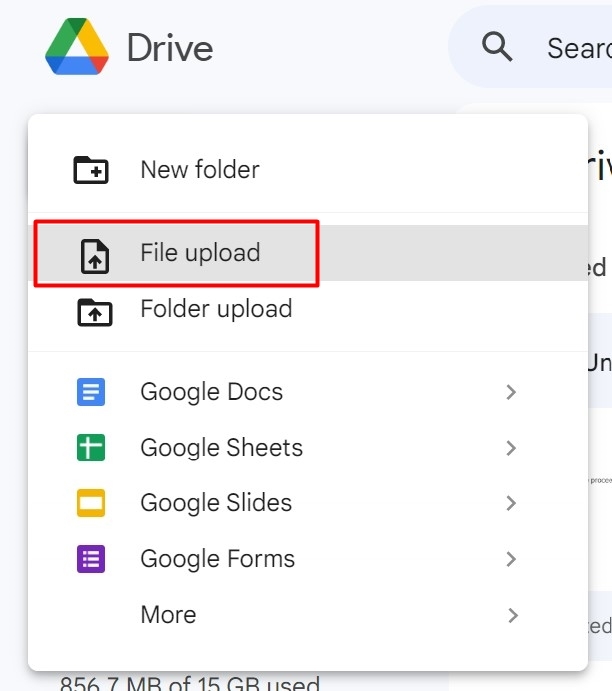612x691 pixels.
Task: Expand the Google Slides submenu arrow
Action: [x=511, y=503]
